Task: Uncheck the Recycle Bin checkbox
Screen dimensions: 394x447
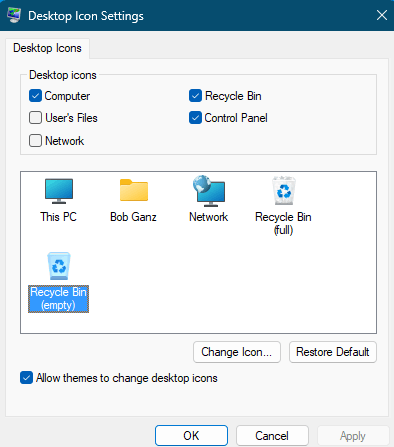Action: [x=195, y=96]
